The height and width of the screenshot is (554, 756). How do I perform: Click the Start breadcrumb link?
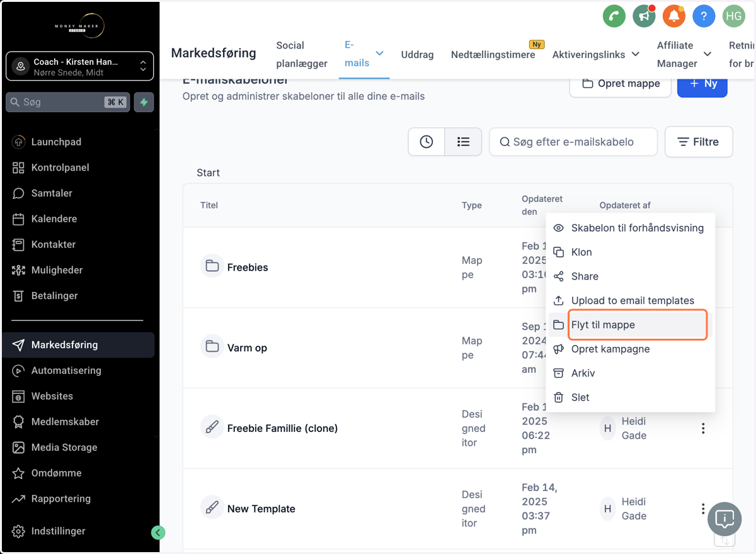[x=208, y=172]
